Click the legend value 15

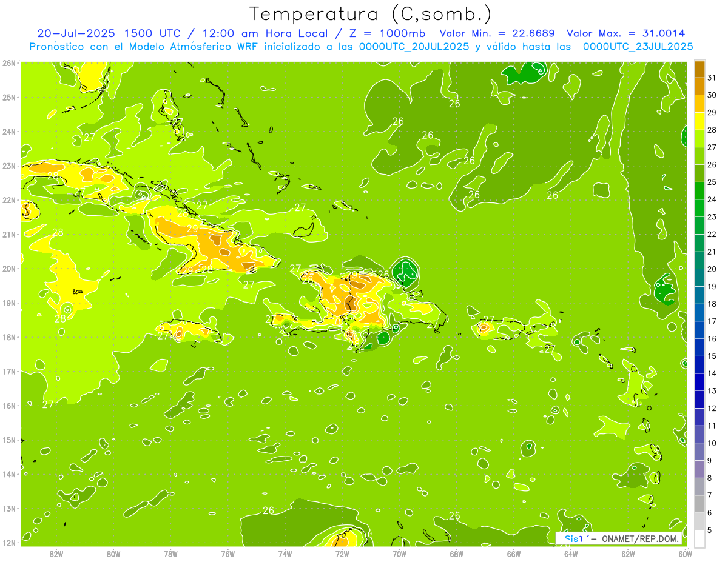[x=712, y=356]
